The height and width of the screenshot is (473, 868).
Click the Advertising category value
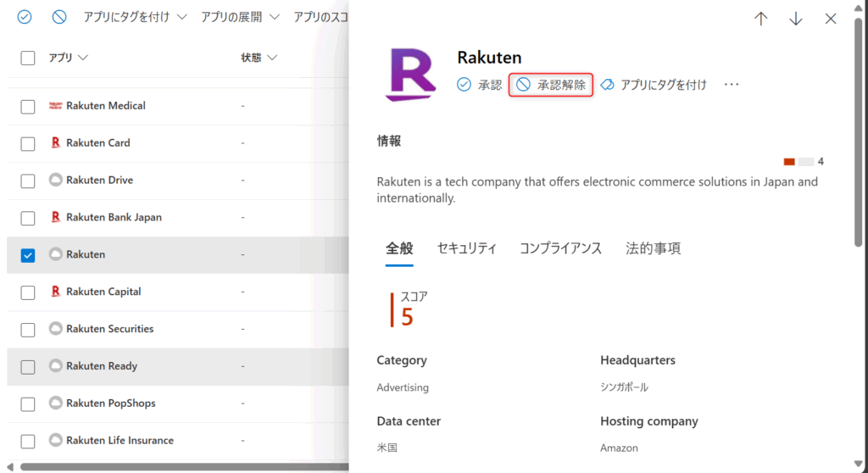click(x=403, y=387)
